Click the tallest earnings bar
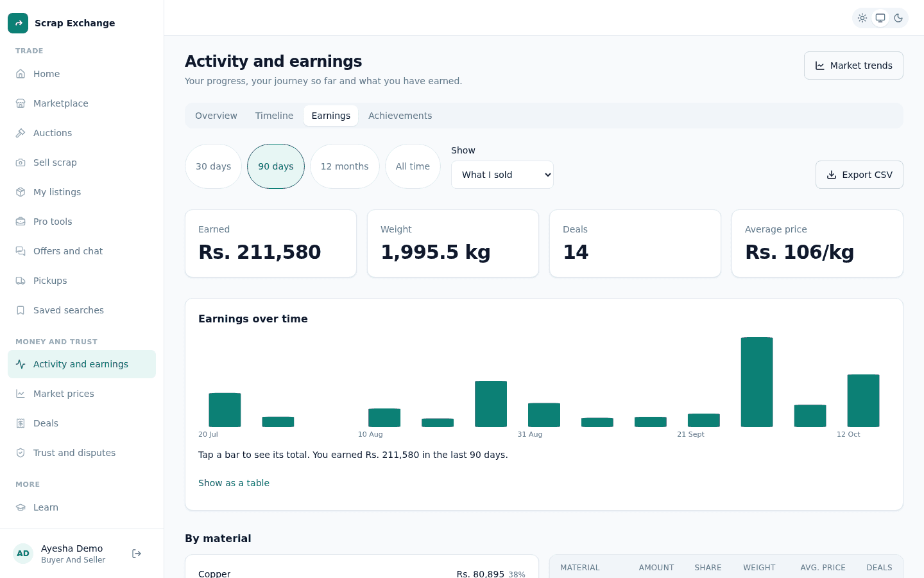The height and width of the screenshot is (578, 924). (757, 382)
